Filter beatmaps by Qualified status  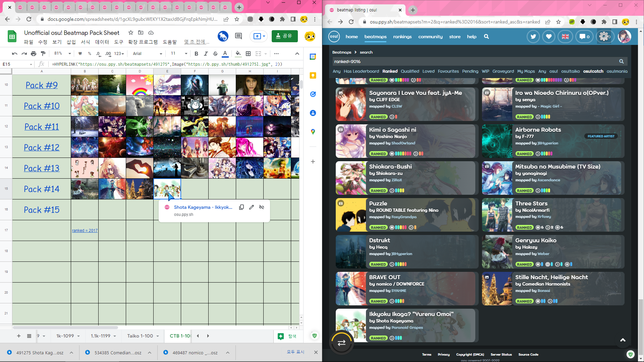tap(410, 71)
